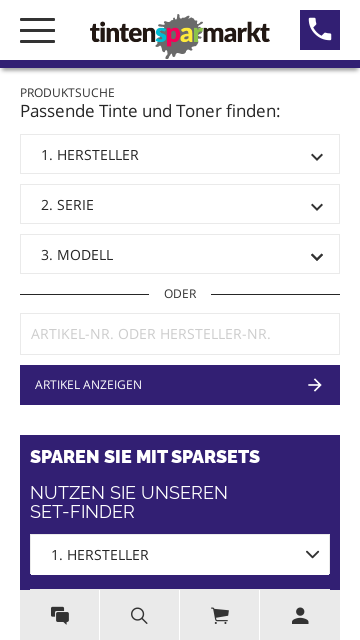The width and height of the screenshot is (360, 640).
Task: Expand the 3. Modell dropdown
Action: point(180,254)
